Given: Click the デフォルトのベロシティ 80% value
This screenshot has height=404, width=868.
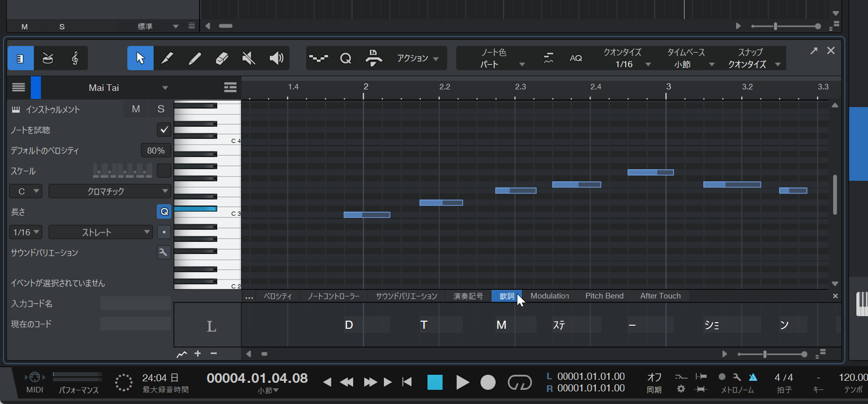Looking at the screenshot, I should pos(156,150).
